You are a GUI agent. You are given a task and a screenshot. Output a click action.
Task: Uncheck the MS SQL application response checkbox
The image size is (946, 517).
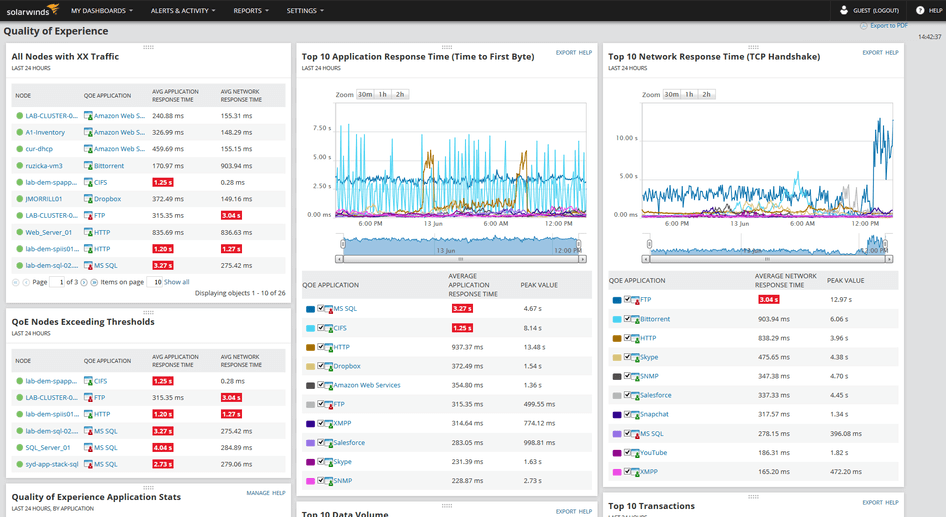pos(321,309)
